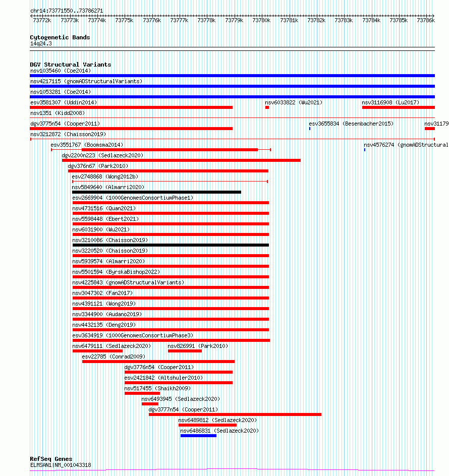Click the dgv3775n54 (Cooper2011) label
Viewport: 449px width, 476px height.
coord(65,124)
